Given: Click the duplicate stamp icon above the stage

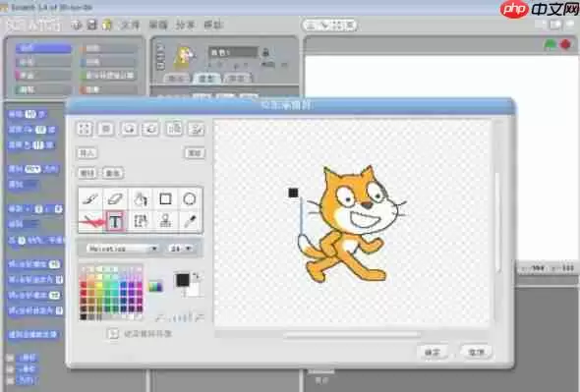Looking at the screenshot, I should pyautogui.click(x=311, y=26).
